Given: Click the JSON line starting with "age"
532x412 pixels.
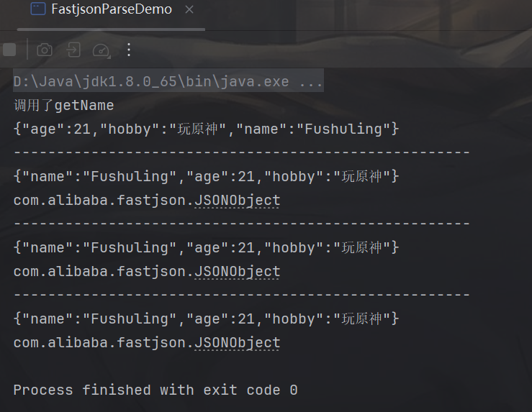Looking at the screenshot, I should [206, 129].
